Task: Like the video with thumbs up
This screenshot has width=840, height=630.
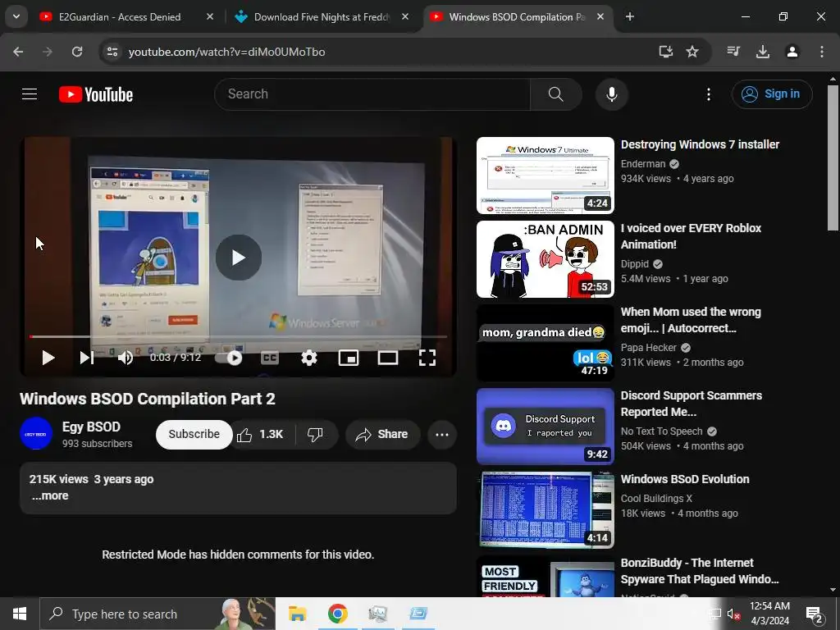Action: (262, 435)
